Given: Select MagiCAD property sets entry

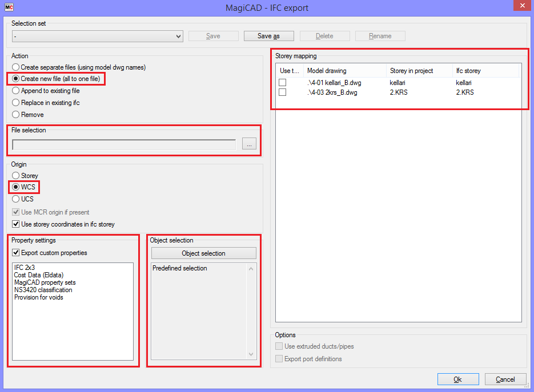Looking at the screenshot, I should (x=45, y=282).
